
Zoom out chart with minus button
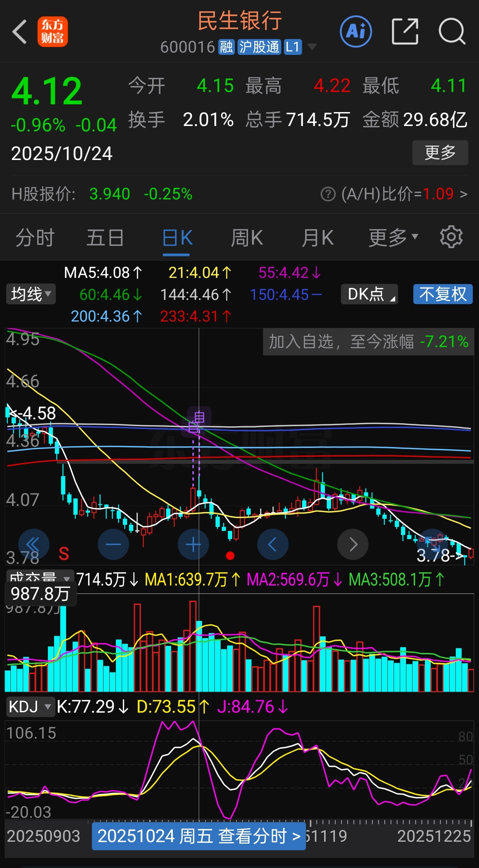coord(113,544)
